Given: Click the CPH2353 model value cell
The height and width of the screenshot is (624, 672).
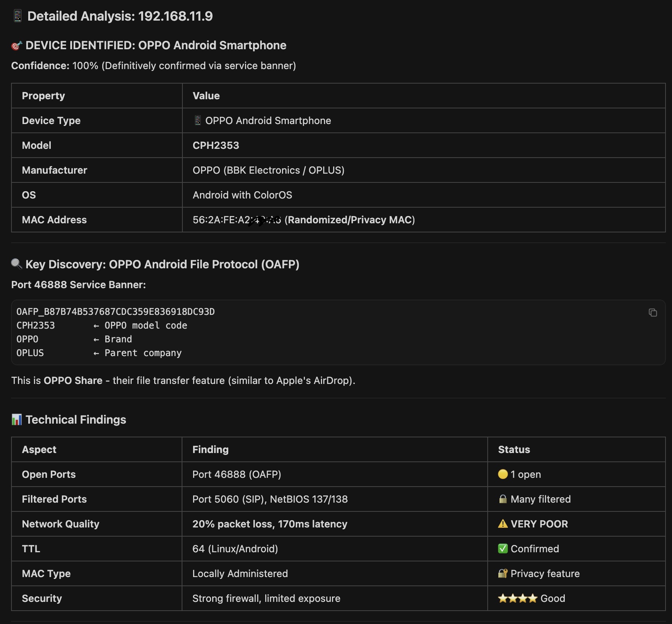Looking at the screenshot, I should 216,145.
